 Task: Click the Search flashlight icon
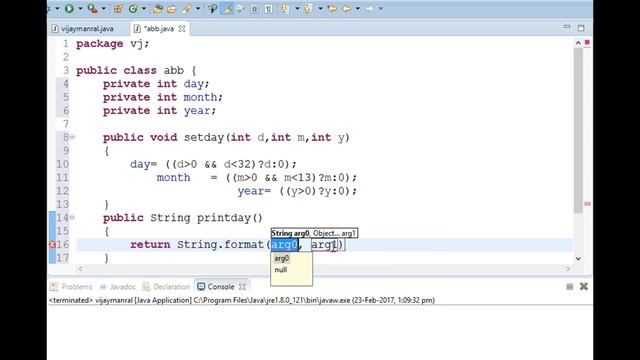click(187, 8)
